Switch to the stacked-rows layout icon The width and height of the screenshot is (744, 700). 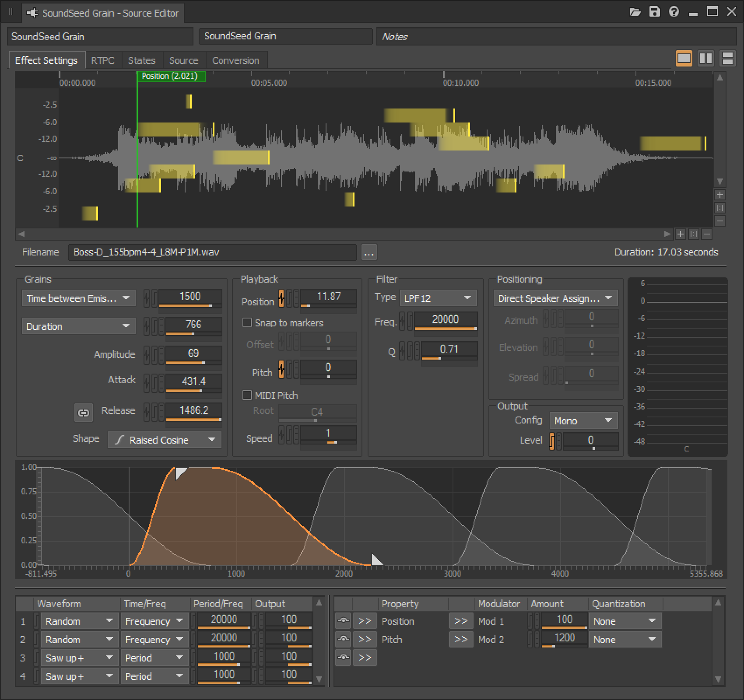[727, 57]
